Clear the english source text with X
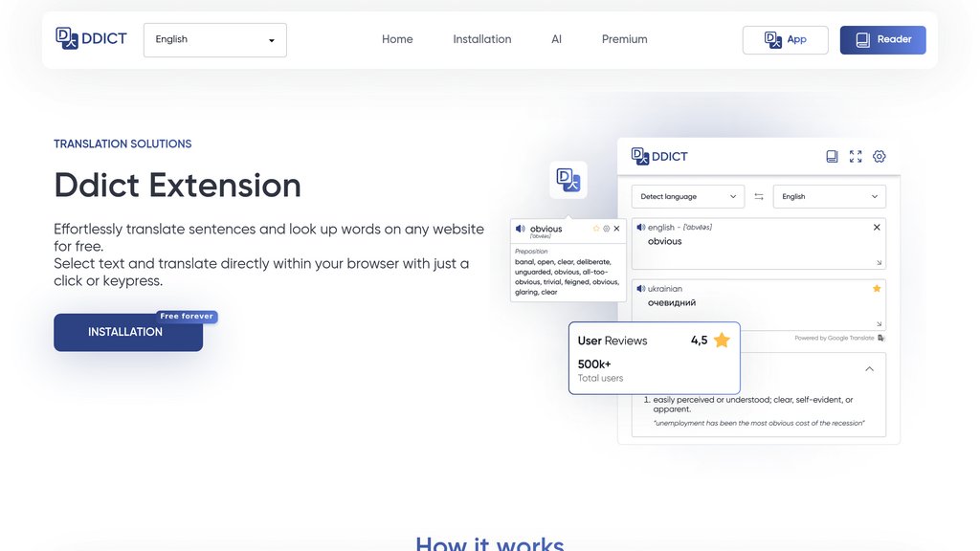Viewport: 980px width, 551px height. [x=877, y=228]
